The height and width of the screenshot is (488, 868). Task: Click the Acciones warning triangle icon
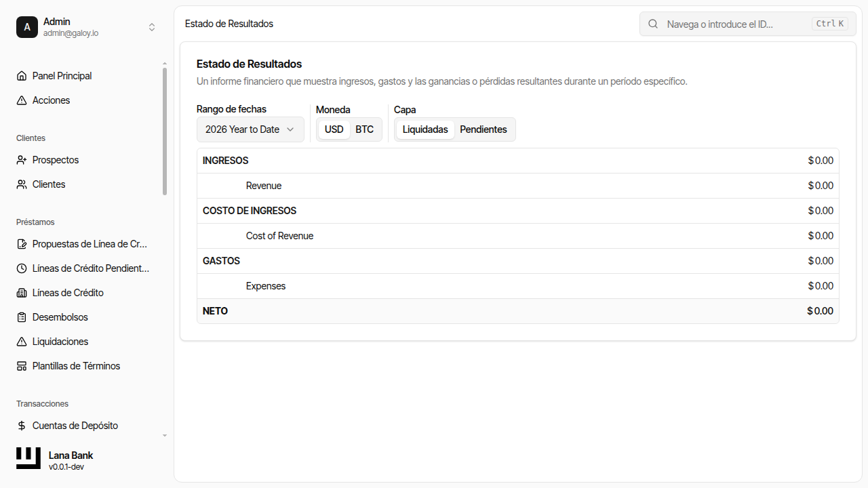pyautogui.click(x=22, y=100)
